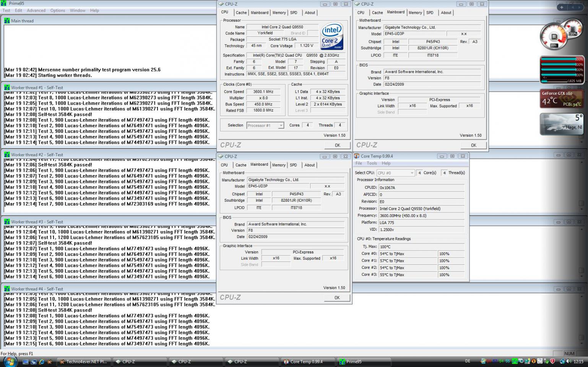Switch to Mainboard tab in top-left CPU-Z

(x=260, y=13)
